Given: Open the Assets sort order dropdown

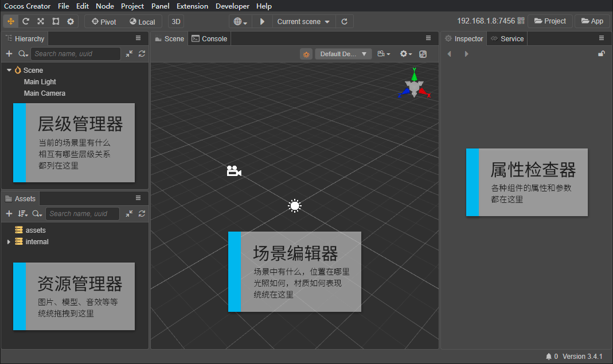Looking at the screenshot, I should (23, 213).
